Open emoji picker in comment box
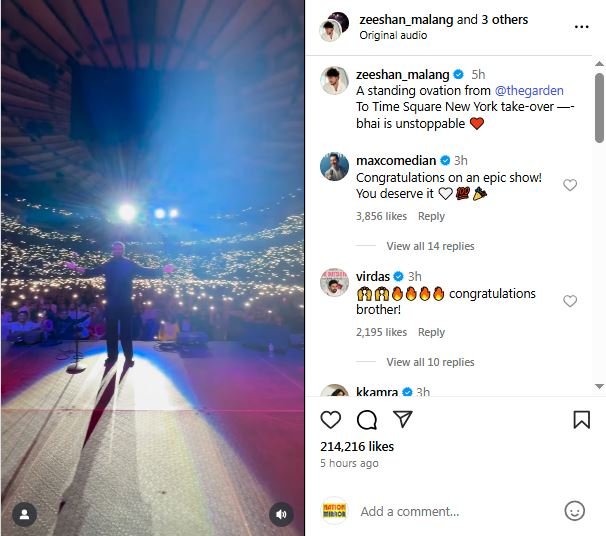Screen dimensions: 606x536 (574, 511)
